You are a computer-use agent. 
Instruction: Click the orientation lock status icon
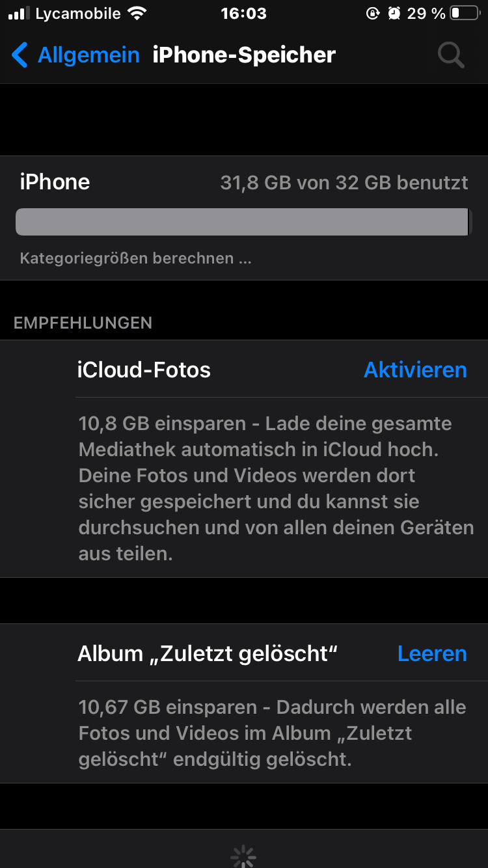(x=373, y=14)
